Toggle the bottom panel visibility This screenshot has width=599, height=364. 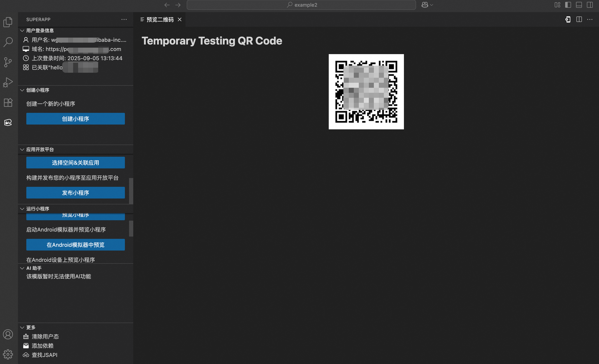[579, 5]
